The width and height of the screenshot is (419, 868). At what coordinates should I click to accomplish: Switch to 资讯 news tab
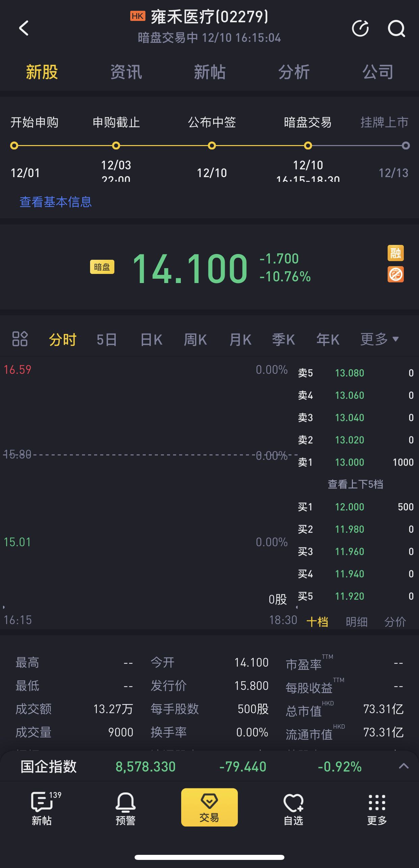click(x=126, y=72)
